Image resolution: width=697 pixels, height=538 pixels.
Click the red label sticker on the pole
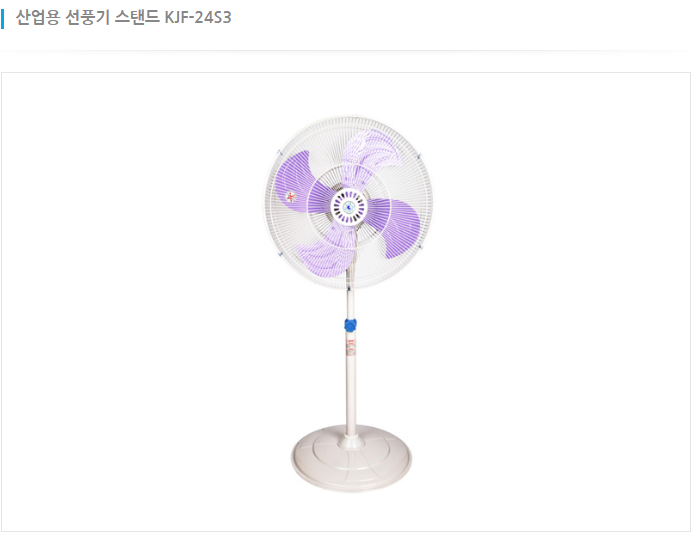tap(351, 348)
